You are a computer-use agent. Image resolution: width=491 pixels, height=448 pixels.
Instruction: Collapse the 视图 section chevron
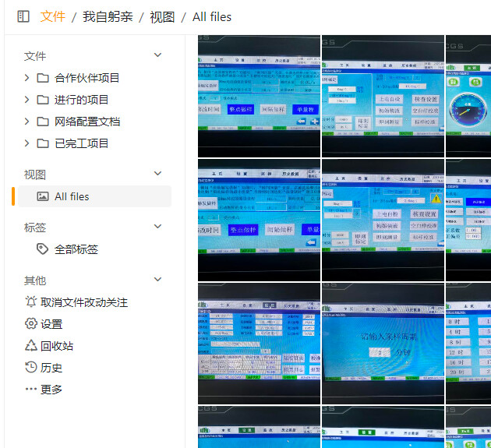(x=157, y=174)
